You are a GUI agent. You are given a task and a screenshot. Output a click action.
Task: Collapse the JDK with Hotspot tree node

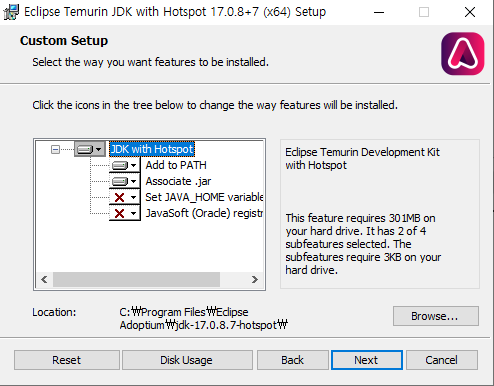pyautogui.click(x=55, y=149)
